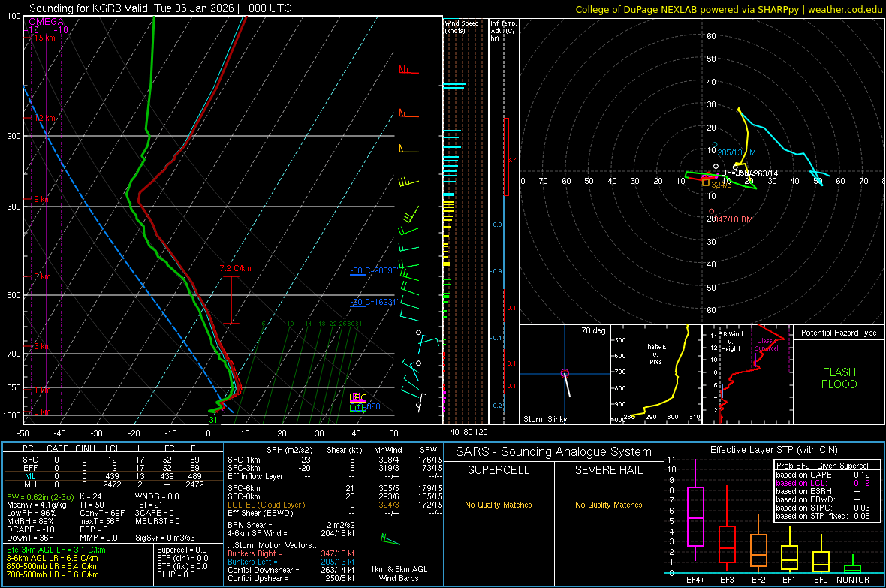Click the '70 deg' Storm Slinky angle
This screenshot has height=588, width=886.
click(593, 330)
